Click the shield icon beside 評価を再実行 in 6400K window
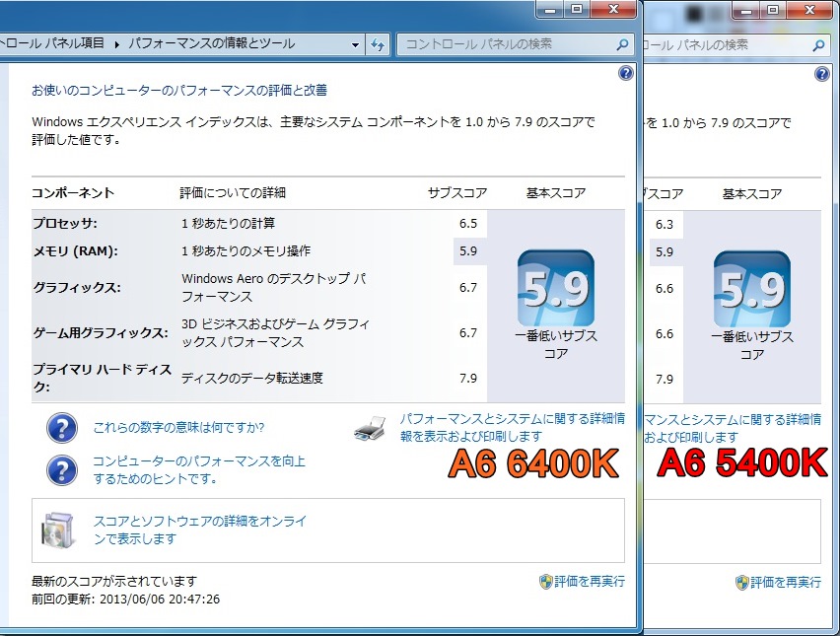 point(545,582)
